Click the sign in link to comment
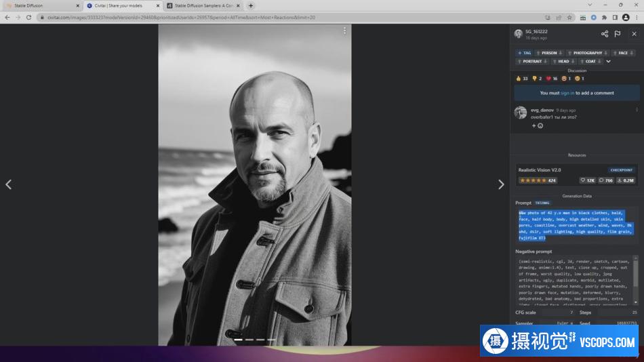Screen dimensions: 644x362 (x=567, y=94)
